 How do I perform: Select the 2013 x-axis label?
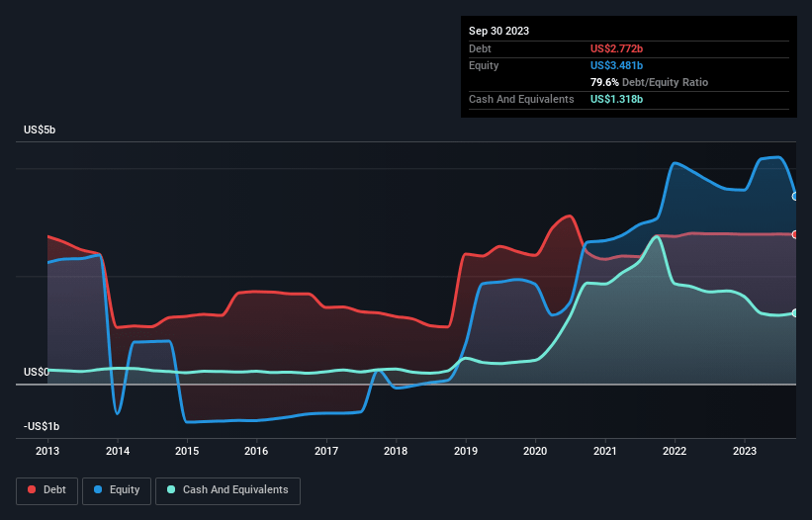point(47,451)
